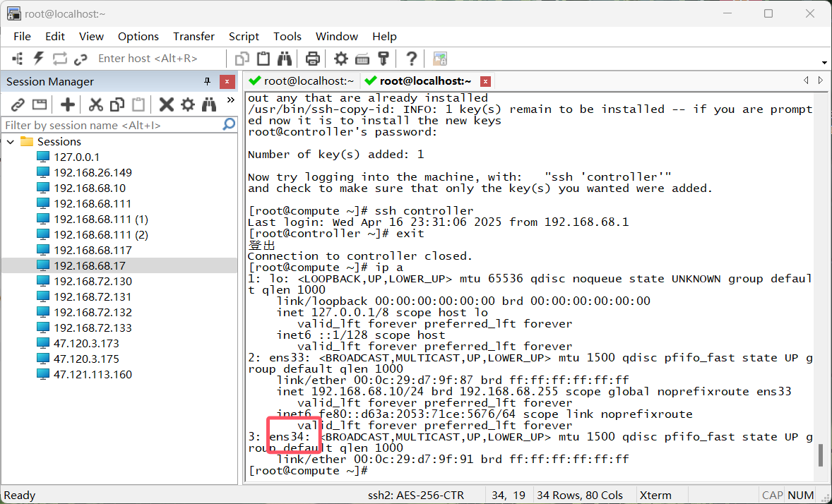Click the Public Key Assistant key icon

(x=384, y=59)
